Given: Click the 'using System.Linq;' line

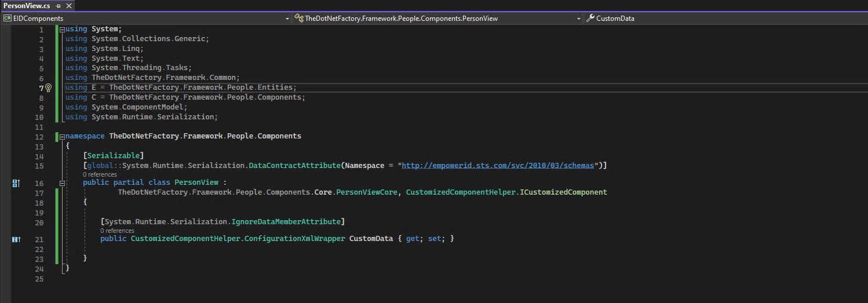Looking at the screenshot, I should tap(104, 49).
